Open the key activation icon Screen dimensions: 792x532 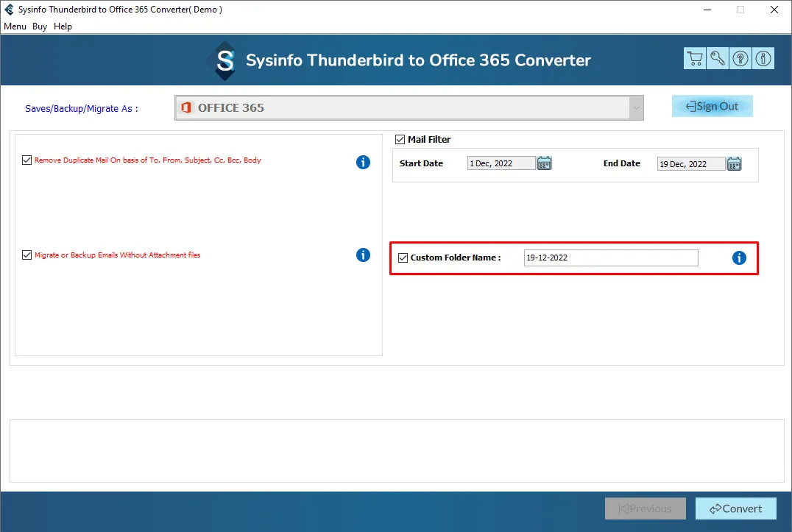coord(717,59)
